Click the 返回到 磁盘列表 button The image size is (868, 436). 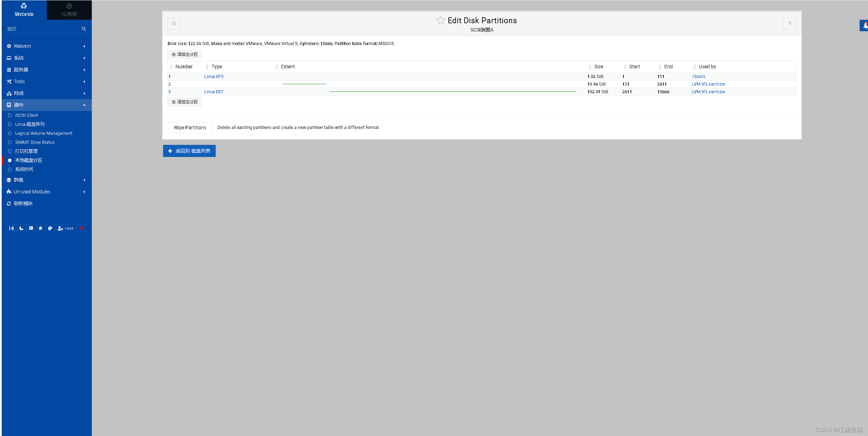[189, 151]
